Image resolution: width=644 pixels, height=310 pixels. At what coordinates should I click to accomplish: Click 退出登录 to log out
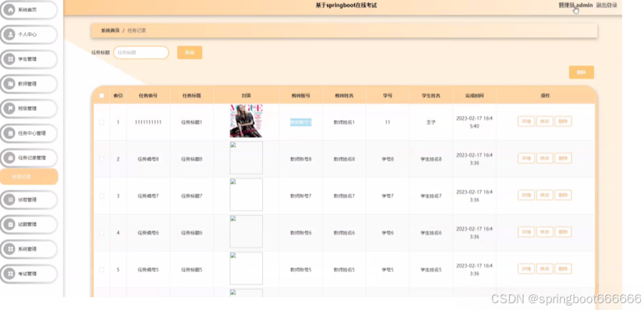(x=606, y=5)
